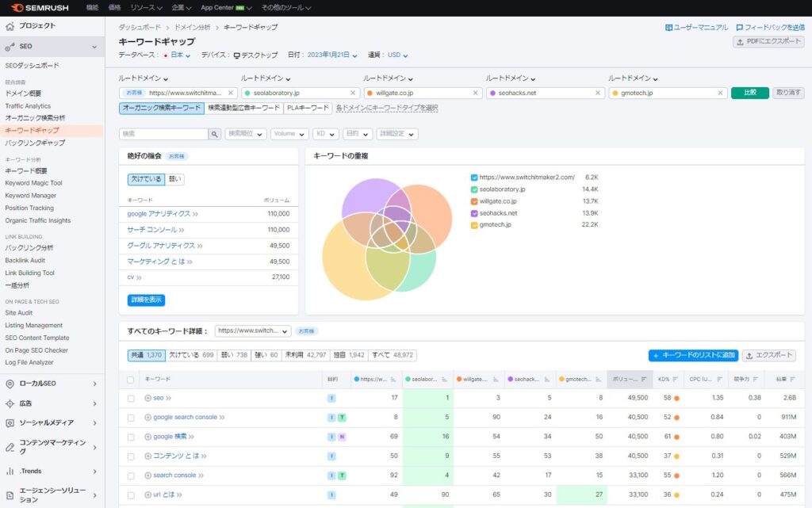The image size is (812, 508).
Task: Click the keyword search input field
Action: (x=163, y=134)
